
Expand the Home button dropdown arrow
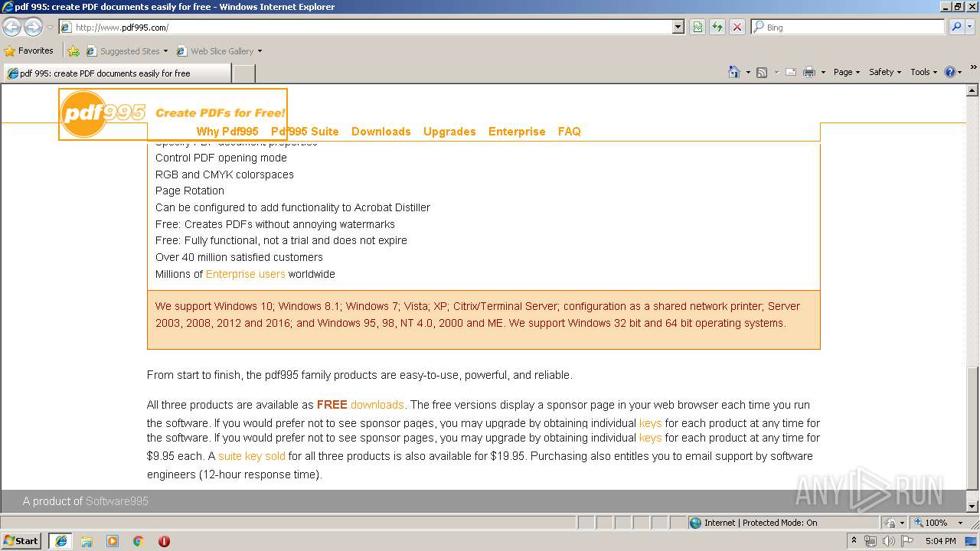tap(748, 72)
